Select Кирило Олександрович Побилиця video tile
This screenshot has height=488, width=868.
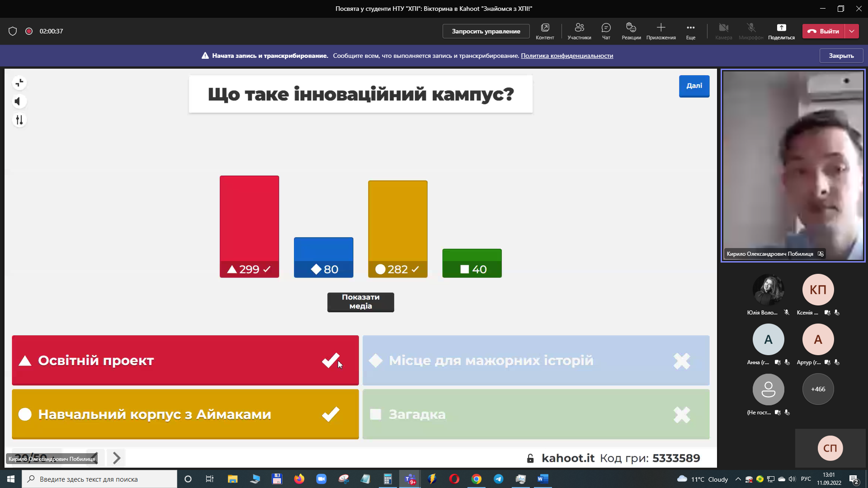[793, 165]
